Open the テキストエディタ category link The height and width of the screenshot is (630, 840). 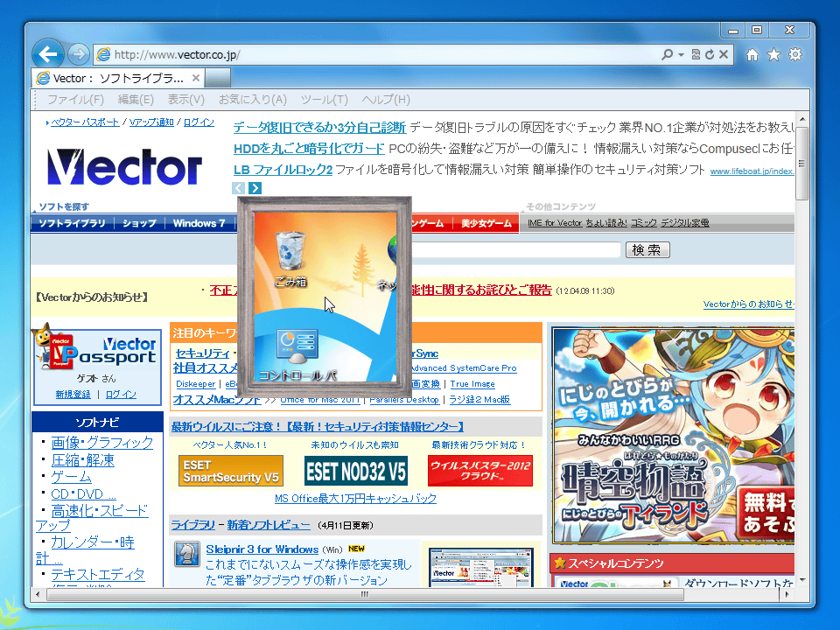pyautogui.click(x=97, y=574)
